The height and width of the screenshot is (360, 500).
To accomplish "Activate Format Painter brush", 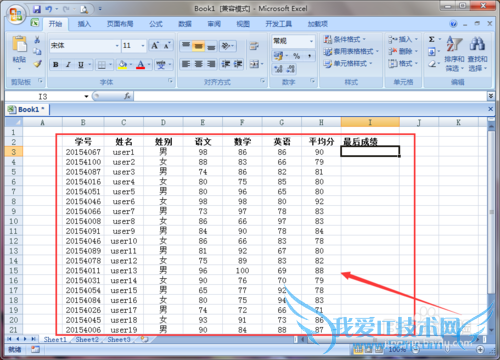I will [x=37, y=64].
